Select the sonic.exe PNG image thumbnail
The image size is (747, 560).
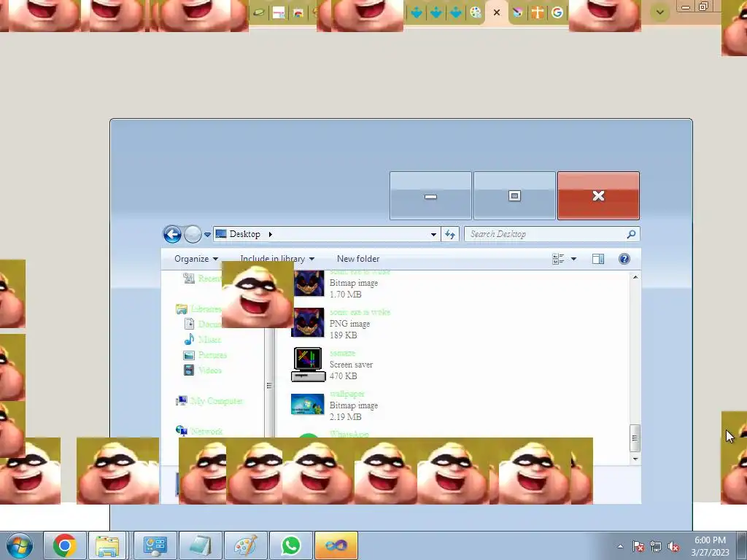308,322
